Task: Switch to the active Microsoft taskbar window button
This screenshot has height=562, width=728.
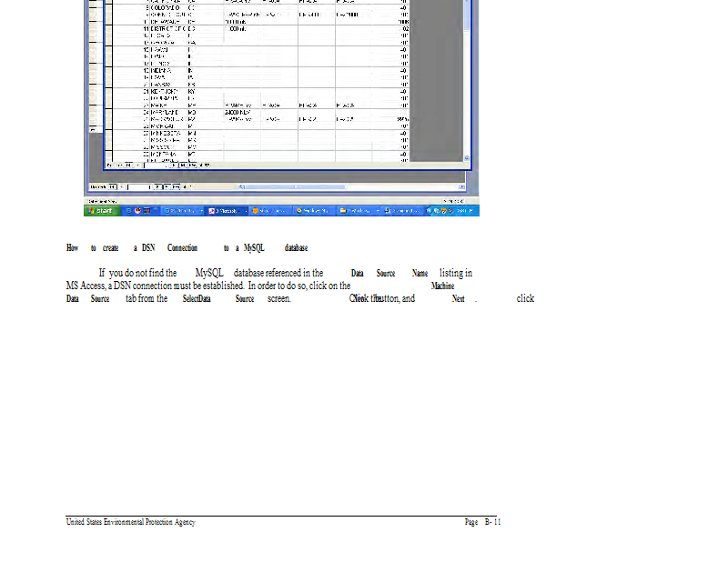Action: [x=227, y=210]
